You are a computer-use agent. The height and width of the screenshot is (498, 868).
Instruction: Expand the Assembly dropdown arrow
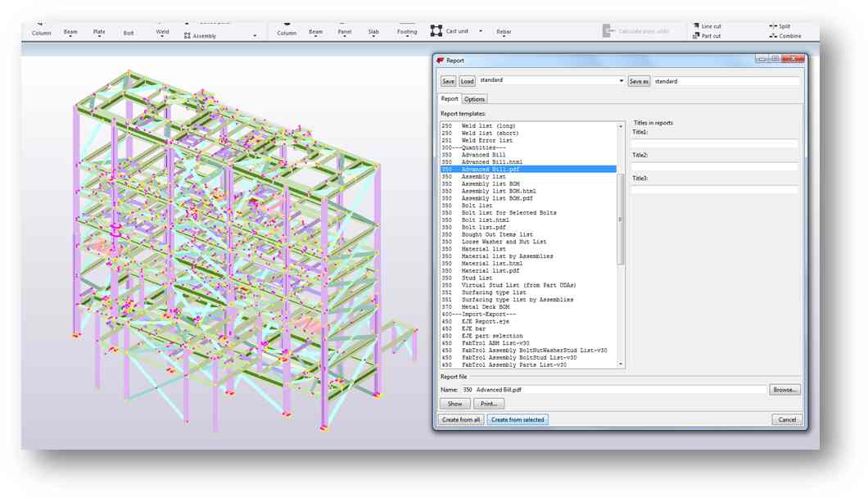click(x=255, y=36)
